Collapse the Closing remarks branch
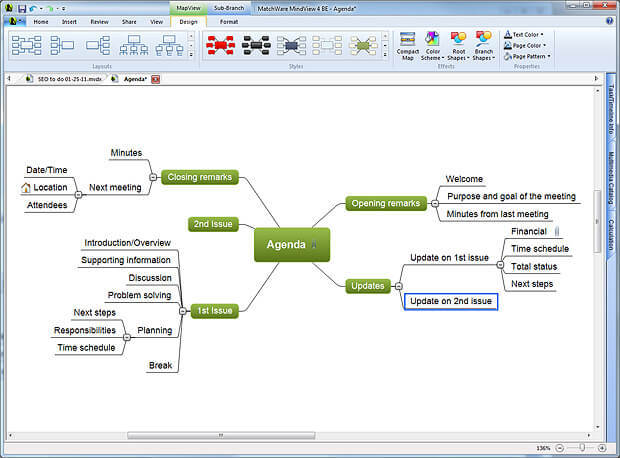 pos(153,177)
